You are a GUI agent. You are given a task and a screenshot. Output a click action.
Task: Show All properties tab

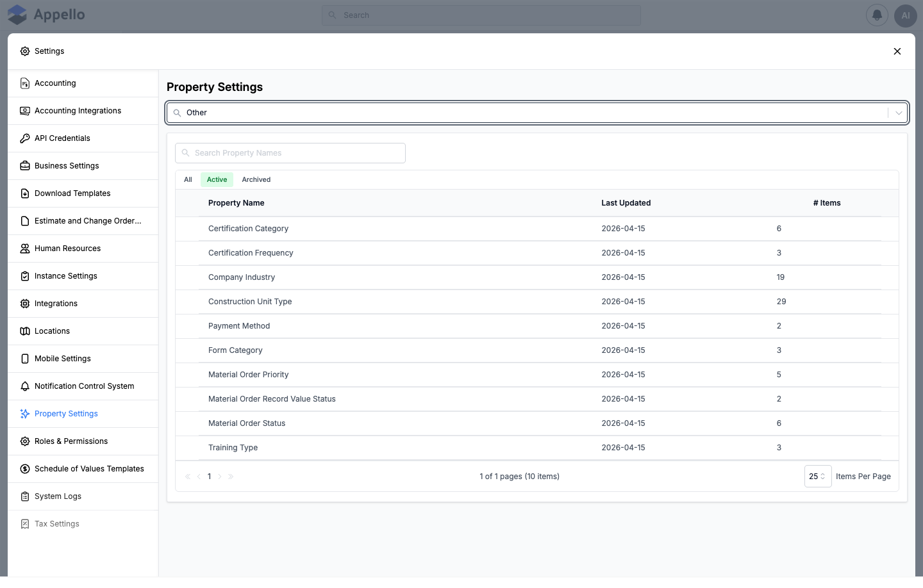click(x=188, y=180)
